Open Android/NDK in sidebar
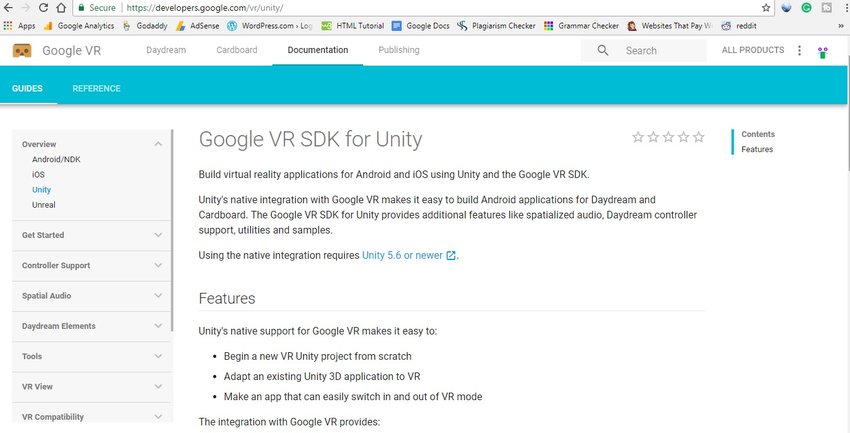The width and height of the screenshot is (850, 433). coord(56,159)
